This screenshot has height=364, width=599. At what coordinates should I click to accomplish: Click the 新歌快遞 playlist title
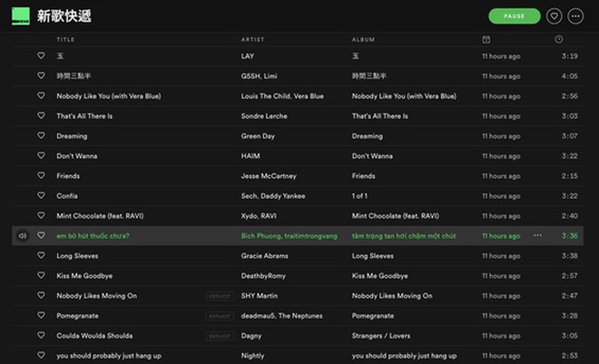click(64, 16)
